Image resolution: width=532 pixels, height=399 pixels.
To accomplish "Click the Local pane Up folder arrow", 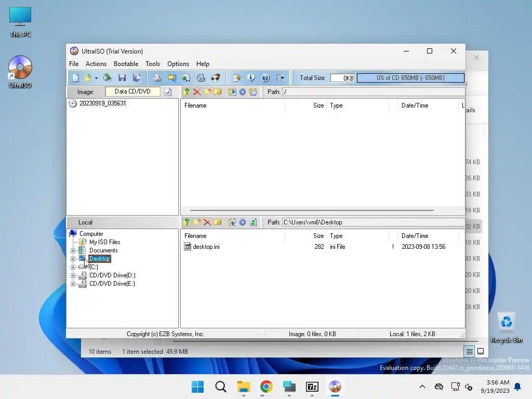I will 187,222.
